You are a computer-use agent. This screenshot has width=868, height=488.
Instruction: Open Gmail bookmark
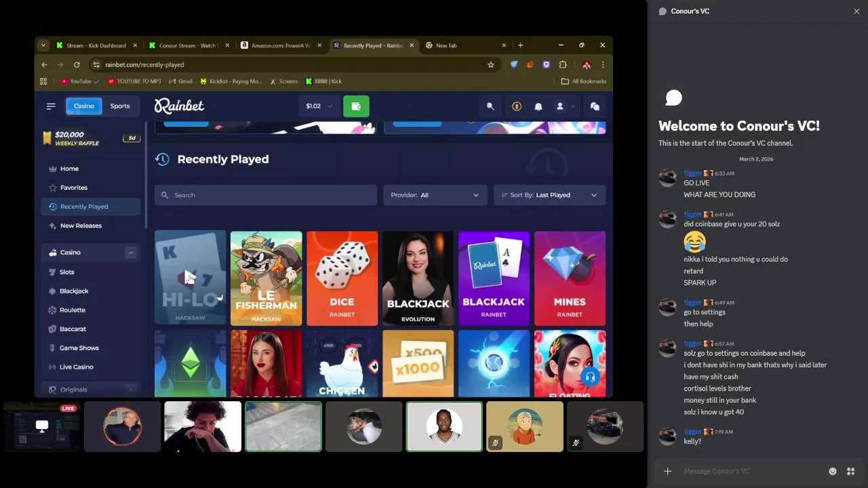point(180,81)
